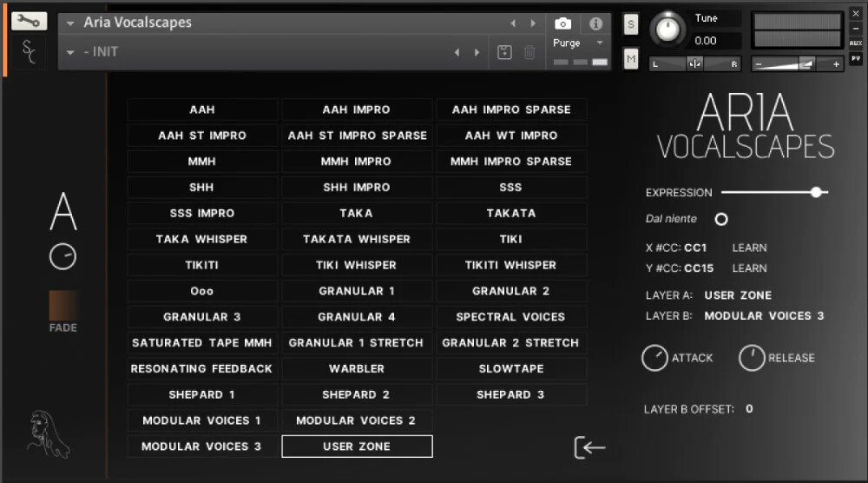Screen dimensions: 868x483
Task: Choose MMH IMPRO sound
Action: [357, 162]
